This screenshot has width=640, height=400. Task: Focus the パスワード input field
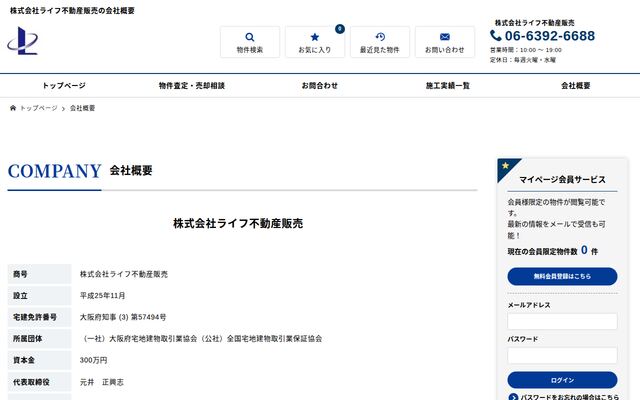point(562,355)
